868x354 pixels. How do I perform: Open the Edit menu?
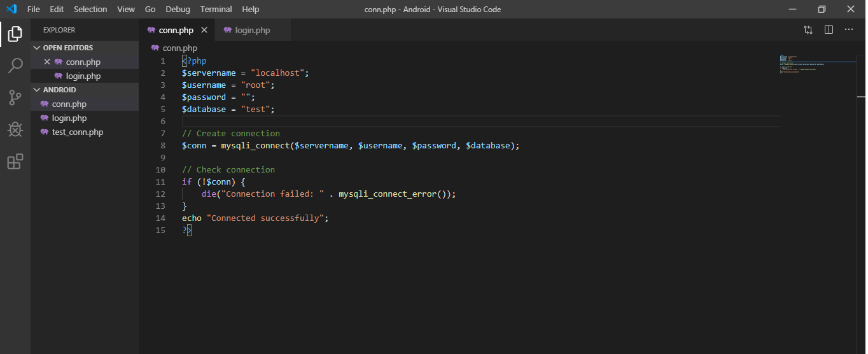pyautogui.click(x=57, y=9)
